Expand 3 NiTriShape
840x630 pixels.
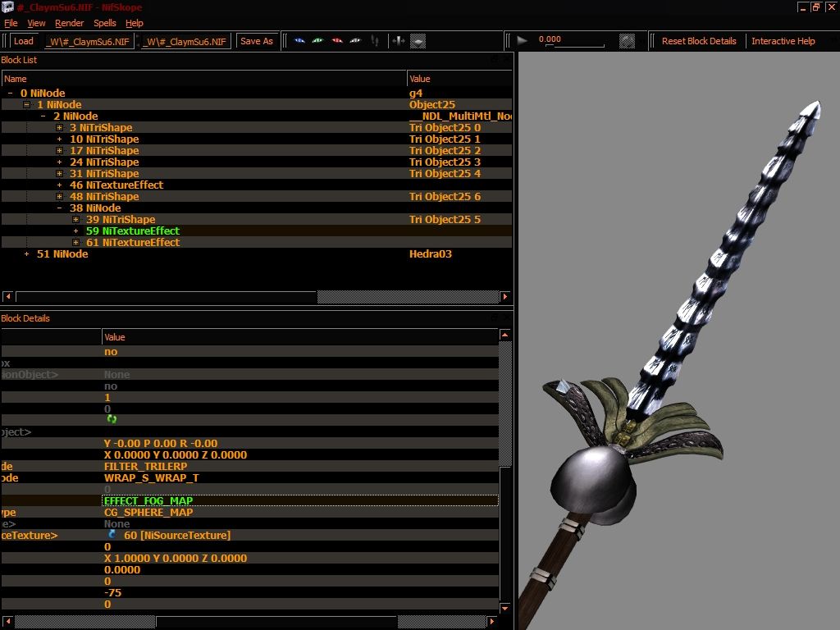tap(59, 127)
